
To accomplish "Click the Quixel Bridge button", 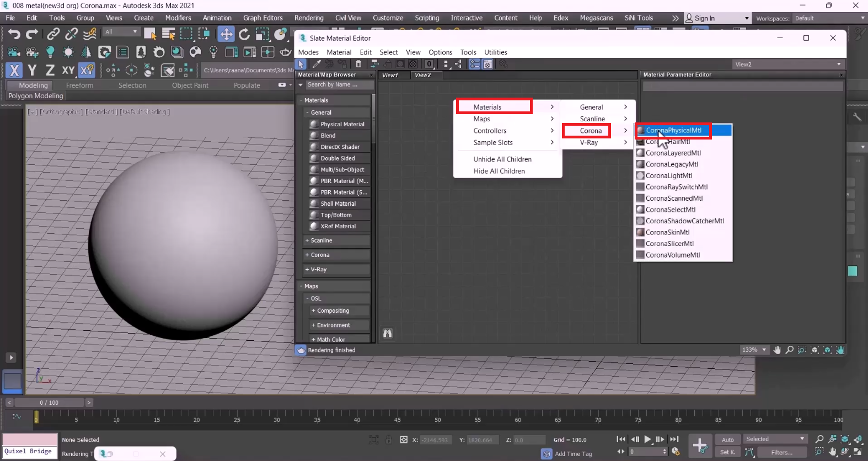I will pos(30,452).
